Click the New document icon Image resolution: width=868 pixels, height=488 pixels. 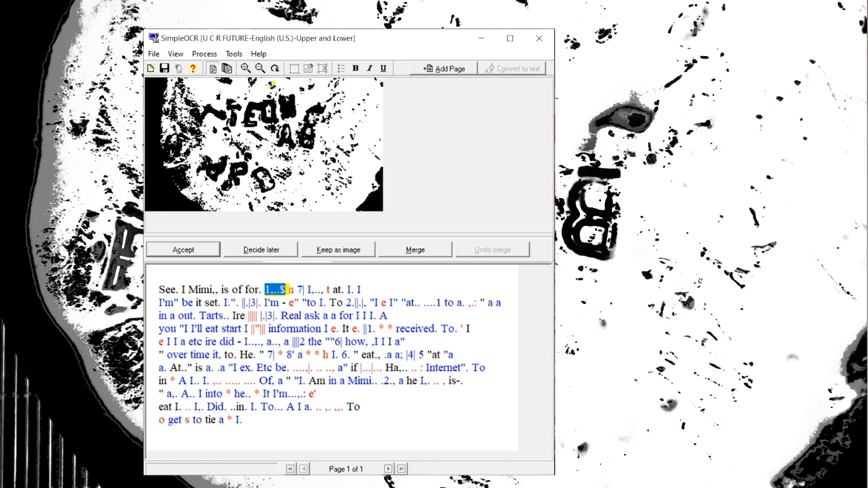point(151,68)
